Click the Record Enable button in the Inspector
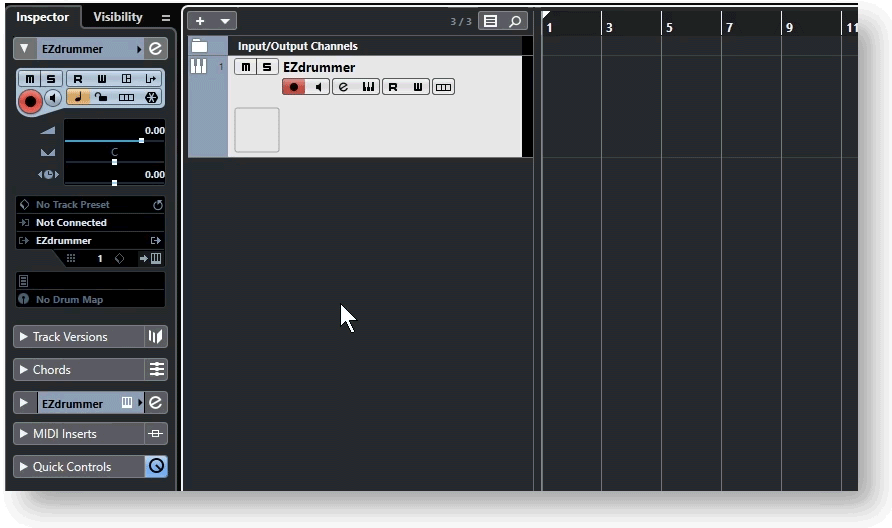892x528 pixels. click(29, 99)
